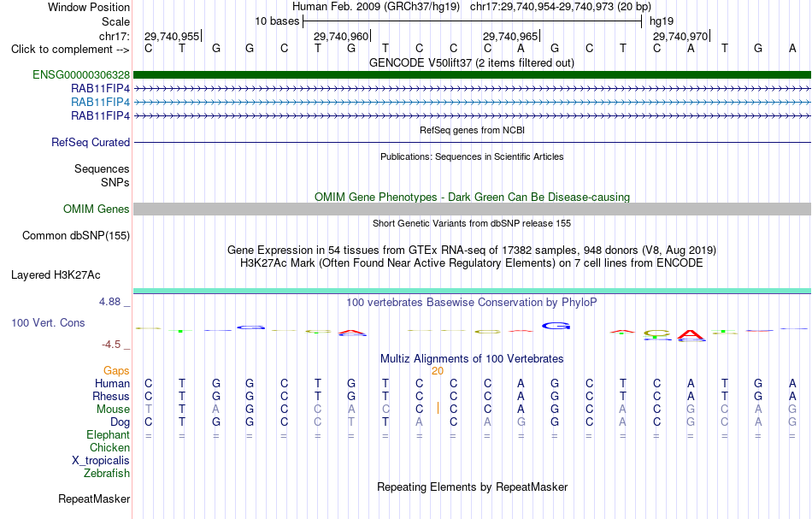The height and width of the screenshot is (519, 812).
Task: Click the 29,740,955 position marker
Action: coord(173,36)
